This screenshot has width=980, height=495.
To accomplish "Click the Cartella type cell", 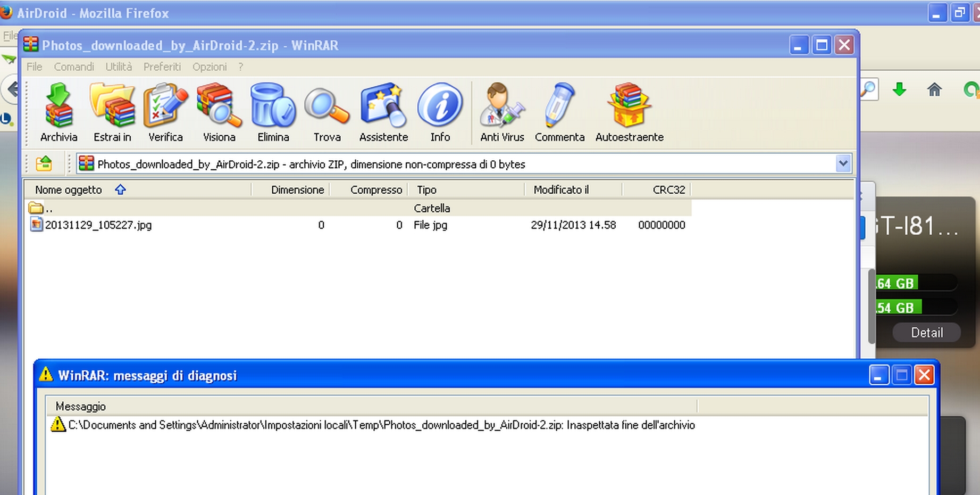I will [x=432, y=208].
